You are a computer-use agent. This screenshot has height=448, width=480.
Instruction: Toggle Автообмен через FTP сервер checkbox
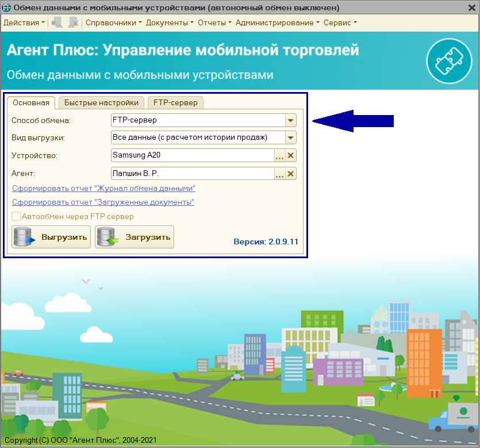pyautogui.click(x=16, y=216)
